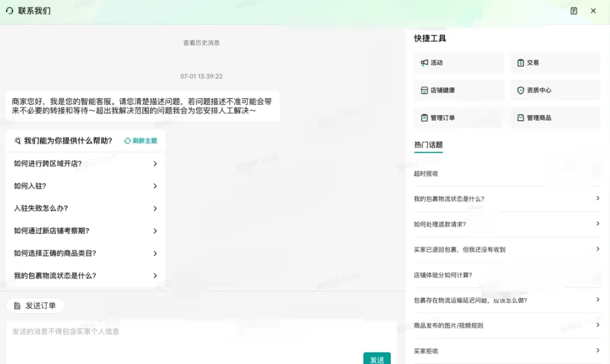
Task: Click the megaphone icon for 活动
Action: [x=424, y=63]
